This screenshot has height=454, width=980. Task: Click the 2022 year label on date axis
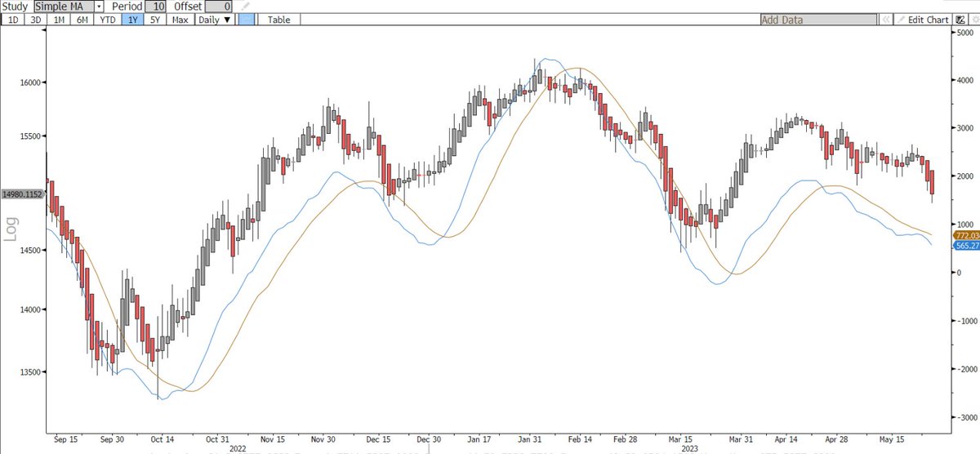coord(238,448)
